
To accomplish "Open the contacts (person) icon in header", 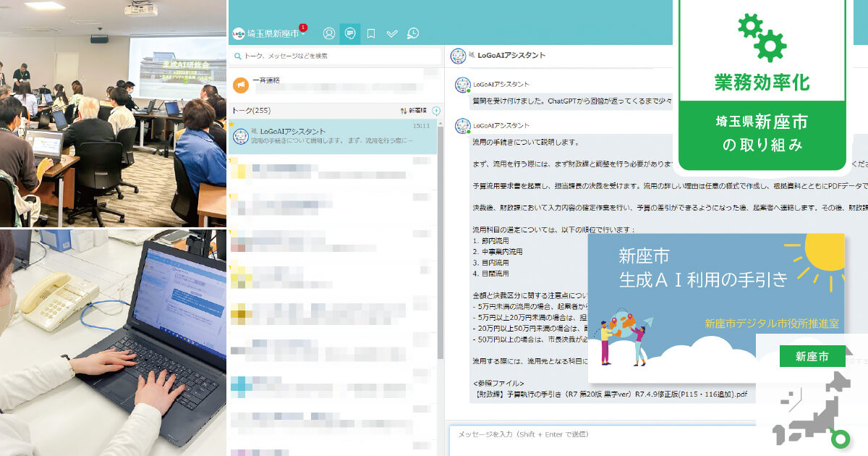I will click(x=329, y=33).
